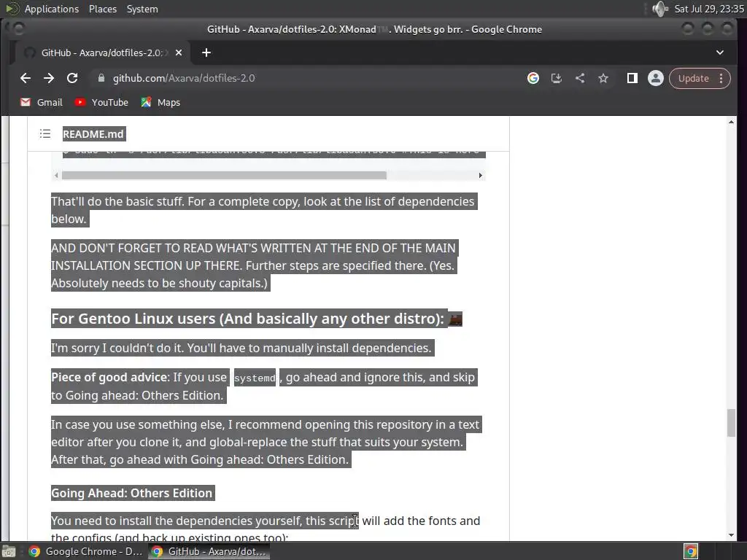This screenshot has height=560, width=747.
Task: Click the page scroll-up arrow
Action: pos(731,122)
